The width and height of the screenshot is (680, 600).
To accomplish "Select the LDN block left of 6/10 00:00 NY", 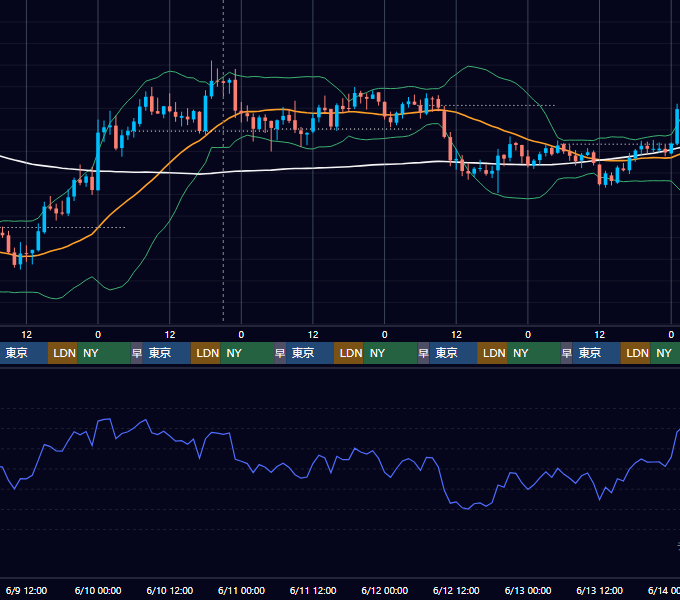I will point(62,353).
